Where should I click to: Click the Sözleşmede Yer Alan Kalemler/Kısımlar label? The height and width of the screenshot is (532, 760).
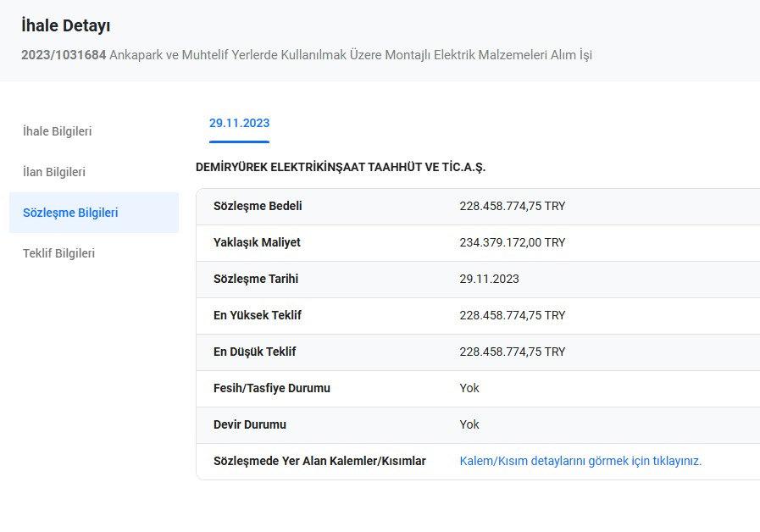[319, 461]
